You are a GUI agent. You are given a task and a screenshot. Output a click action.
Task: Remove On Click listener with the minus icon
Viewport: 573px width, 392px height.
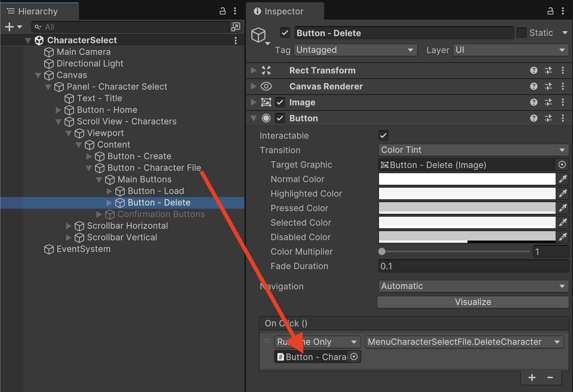point(550,378)
